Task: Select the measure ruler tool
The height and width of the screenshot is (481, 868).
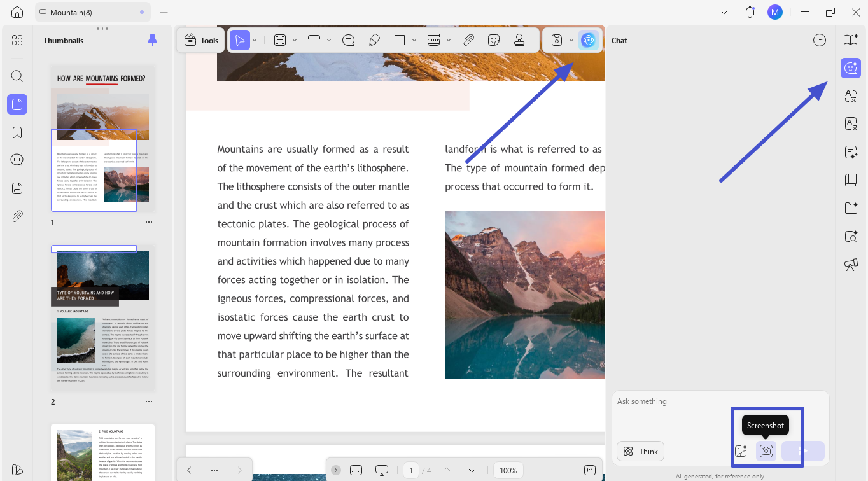Action: tap(434, 40)
